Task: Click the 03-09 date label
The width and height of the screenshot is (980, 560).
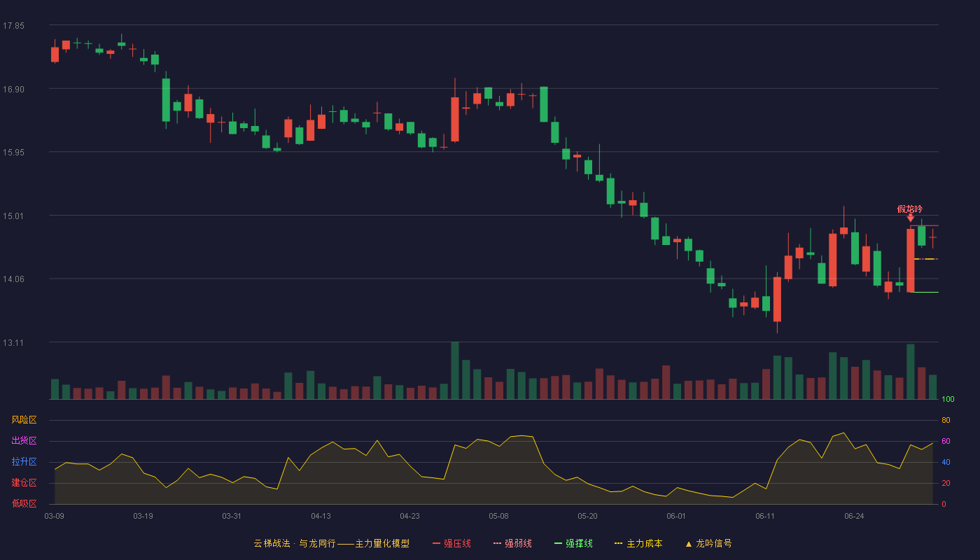Action: [x=55, y=516]
